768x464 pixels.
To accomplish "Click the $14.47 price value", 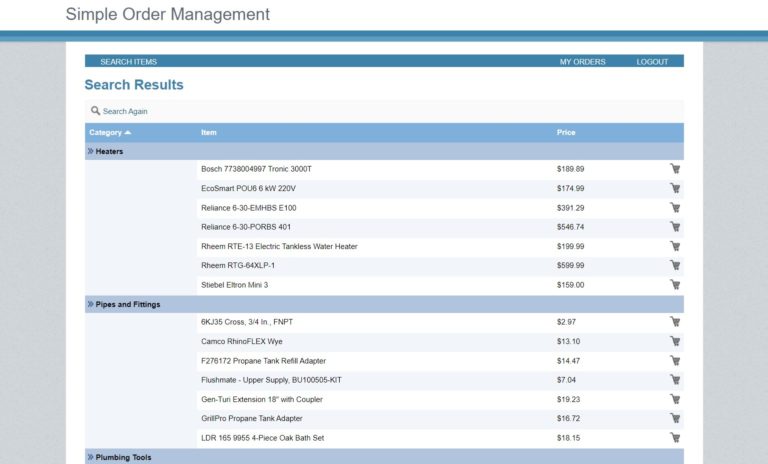I will point(568,361).
